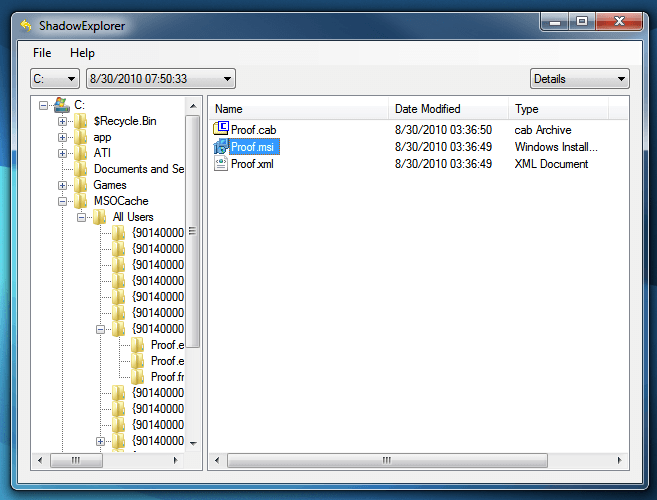Select the $Recycle.Bin folder icon
The image size is (657, 500).
pos(81,121)
